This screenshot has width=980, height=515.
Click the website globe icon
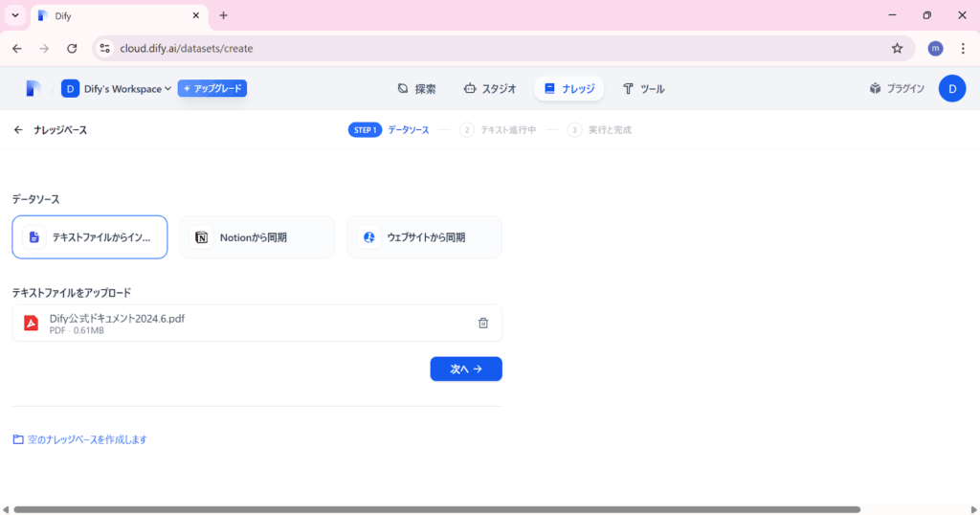click(x=369, y=237)
